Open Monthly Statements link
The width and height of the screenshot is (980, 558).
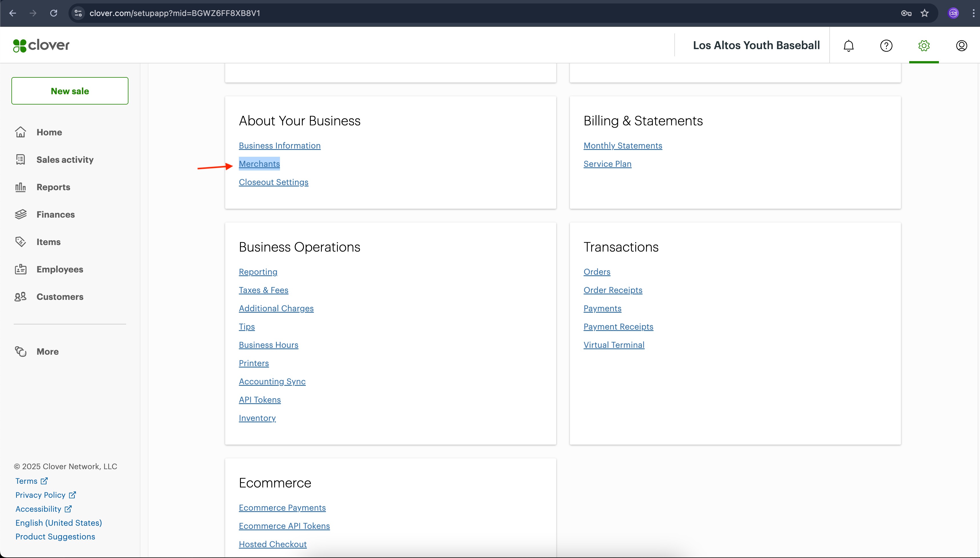622,146
